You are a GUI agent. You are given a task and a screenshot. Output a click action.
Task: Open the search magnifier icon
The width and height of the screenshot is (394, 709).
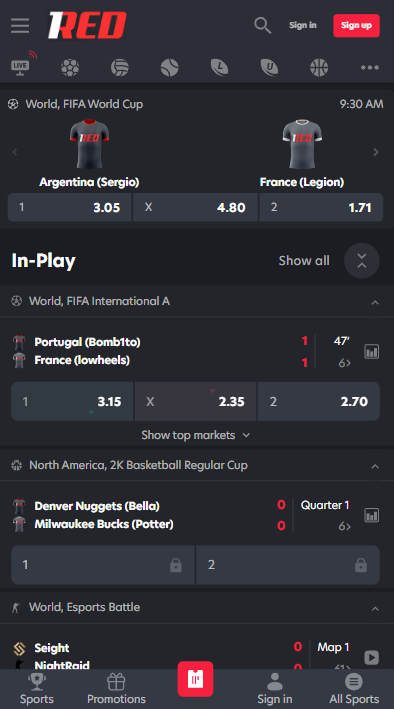pos(262,25)
